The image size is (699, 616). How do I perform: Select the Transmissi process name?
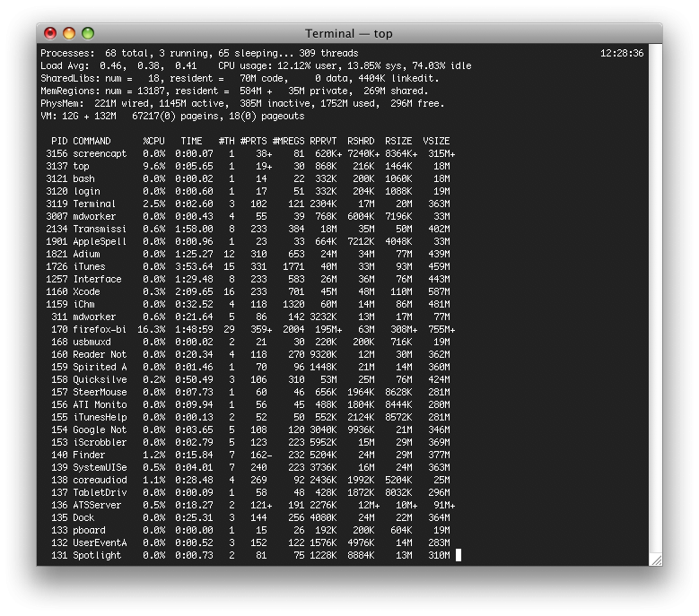coord(100,229)
